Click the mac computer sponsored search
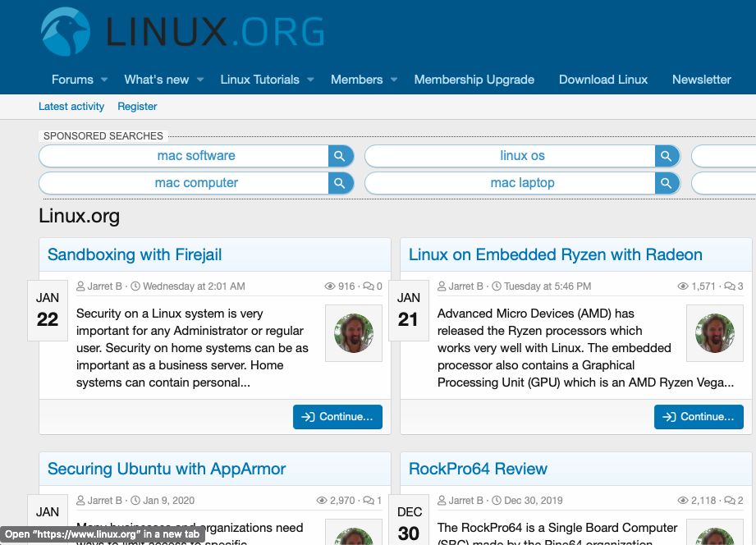This screenshot has width=756, height=545. tap(196, 183)
